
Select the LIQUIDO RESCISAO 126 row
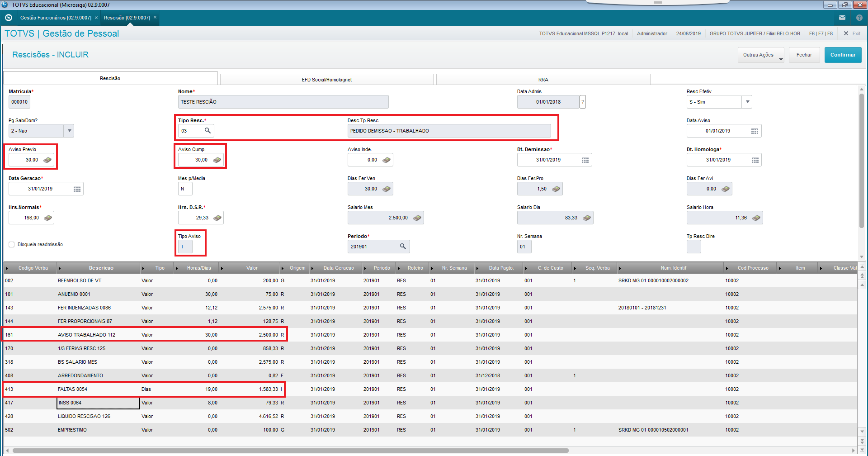(429, 416)
